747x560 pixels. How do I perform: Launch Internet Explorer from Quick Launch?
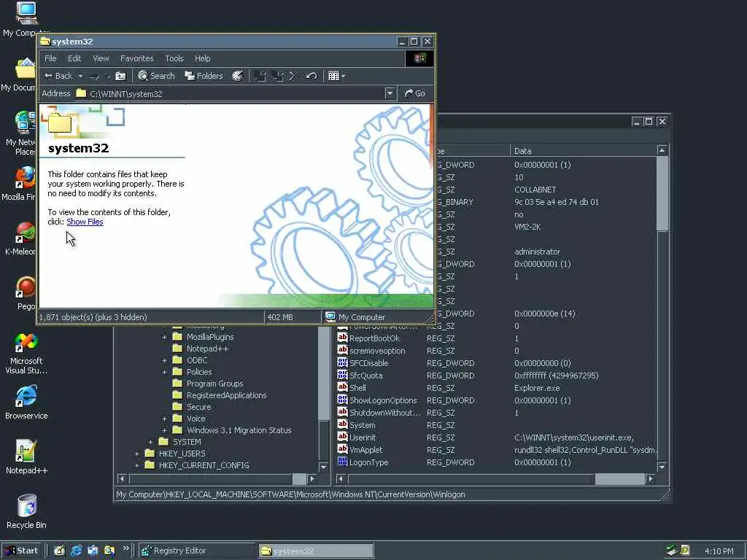(x=76, y=551)
